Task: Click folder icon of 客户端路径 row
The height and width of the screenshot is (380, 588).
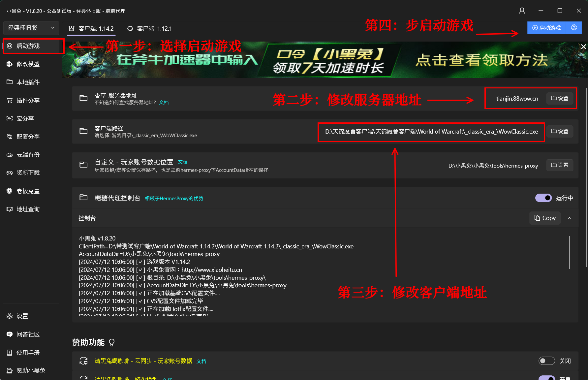Action: point(83,131)
